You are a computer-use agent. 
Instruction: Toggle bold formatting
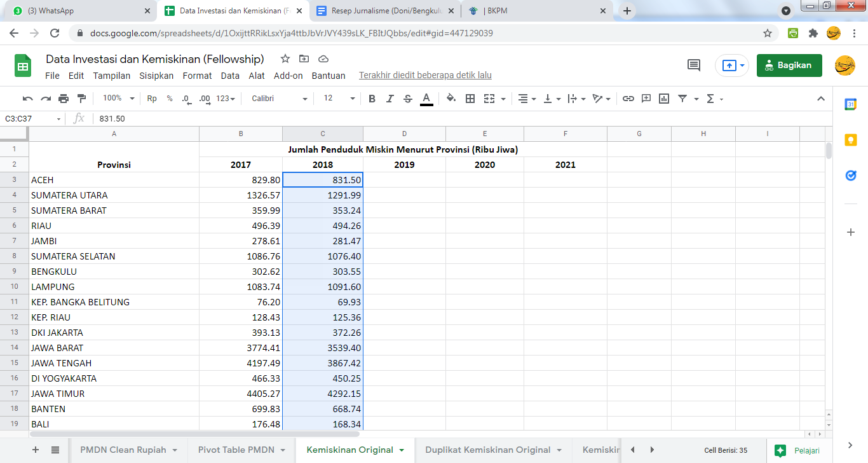point(372,99)
